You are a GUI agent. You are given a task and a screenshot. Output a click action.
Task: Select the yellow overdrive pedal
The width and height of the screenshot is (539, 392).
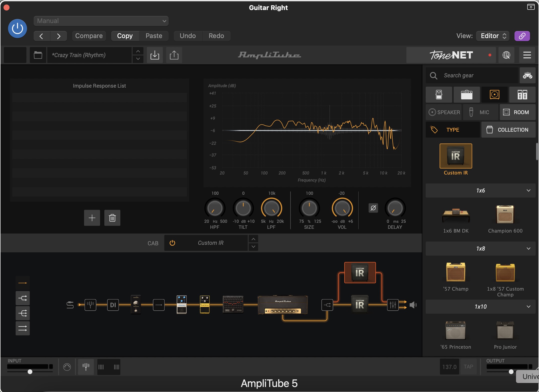[204, 304]
